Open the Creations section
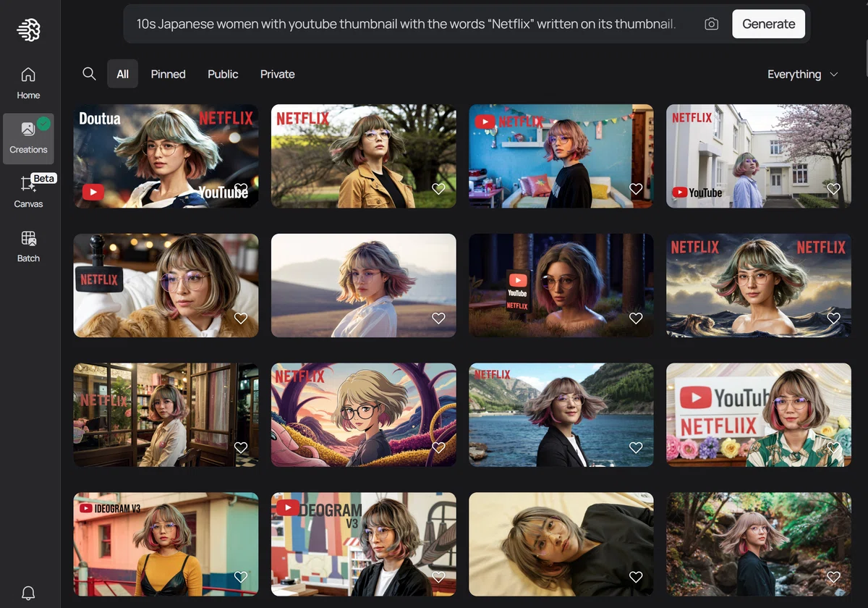This screenshot has width=868, height=608. coord(28,138)
